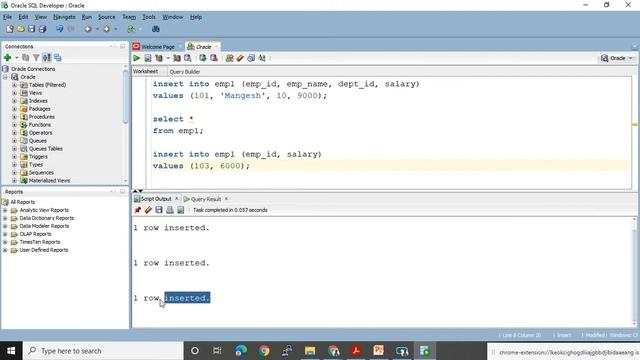This screenshot has width=640, height=360.
Task: Click the green plus New Connection icon
Action: pyautogui.click(x=7, y=58)
